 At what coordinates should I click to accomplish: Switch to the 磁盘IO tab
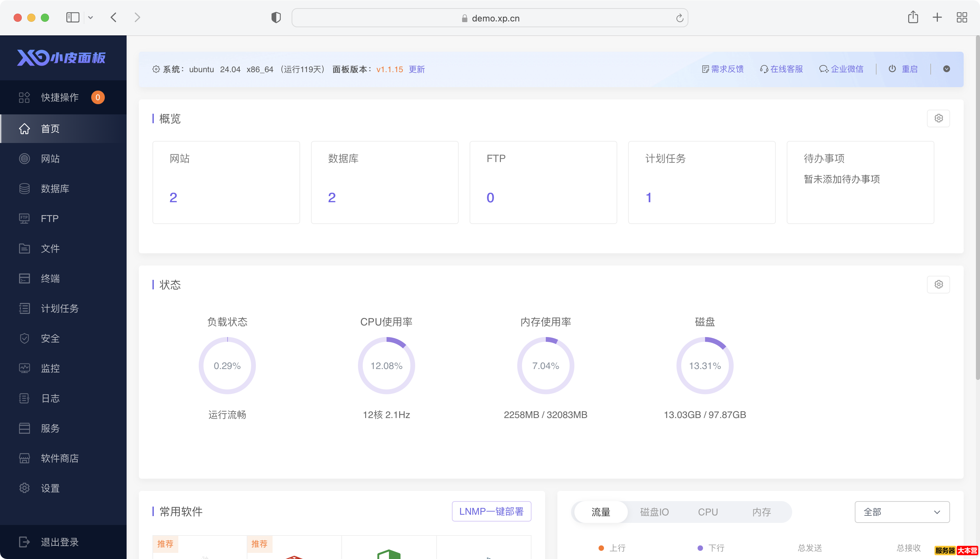coord(654,512)
